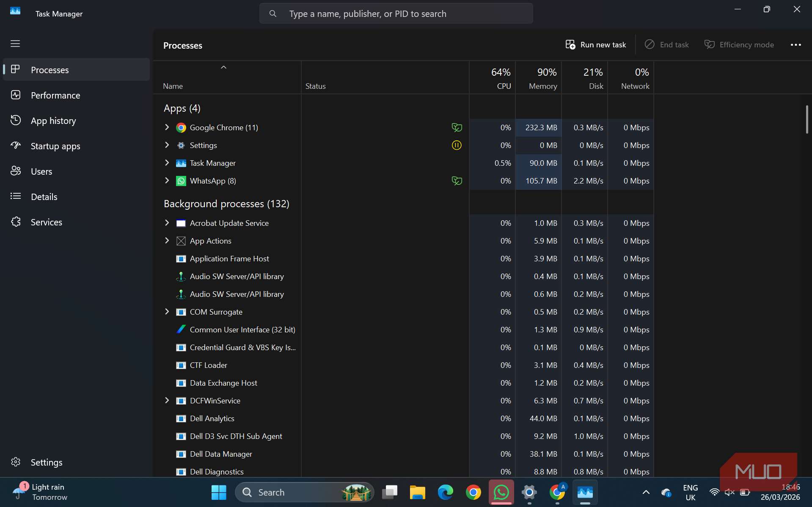Screen dimensions: 812x507
Task: Open WhatsApp from the taskbar
Action: (501, 492)
